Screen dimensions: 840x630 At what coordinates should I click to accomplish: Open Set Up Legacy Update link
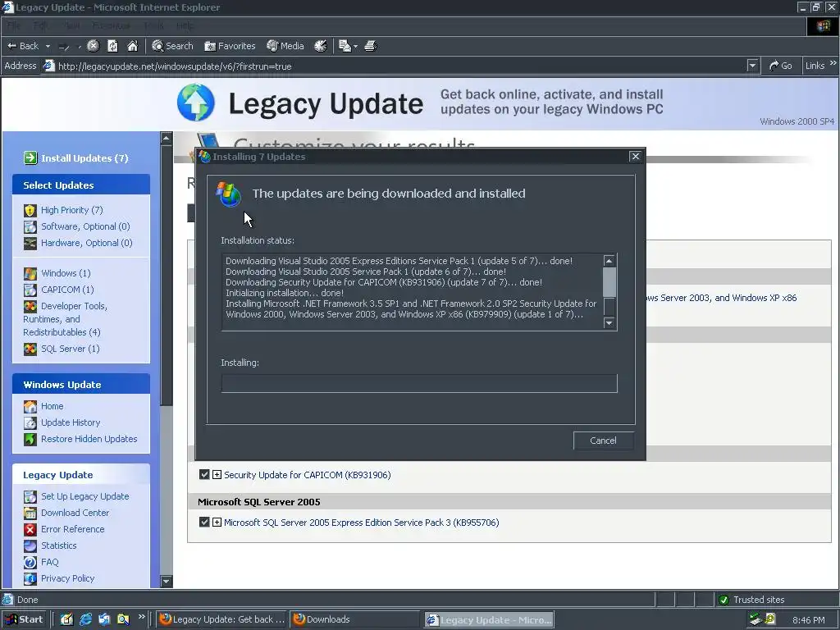click(85, 496)
